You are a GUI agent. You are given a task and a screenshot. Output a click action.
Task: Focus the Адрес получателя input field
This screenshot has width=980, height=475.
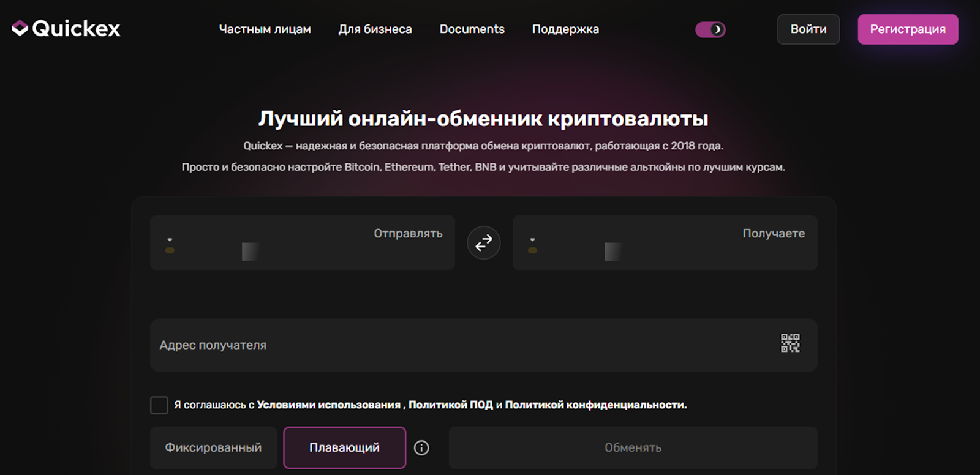click(x=484, y=345)
